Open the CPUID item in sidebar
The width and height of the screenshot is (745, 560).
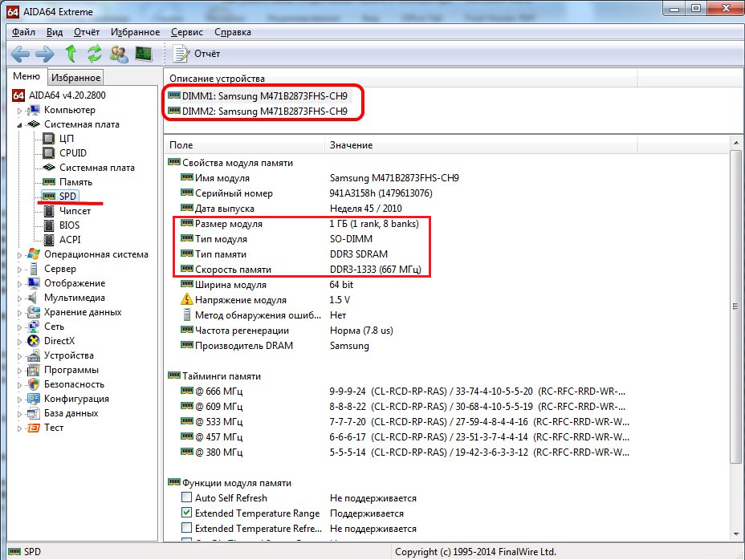[72, 153]
